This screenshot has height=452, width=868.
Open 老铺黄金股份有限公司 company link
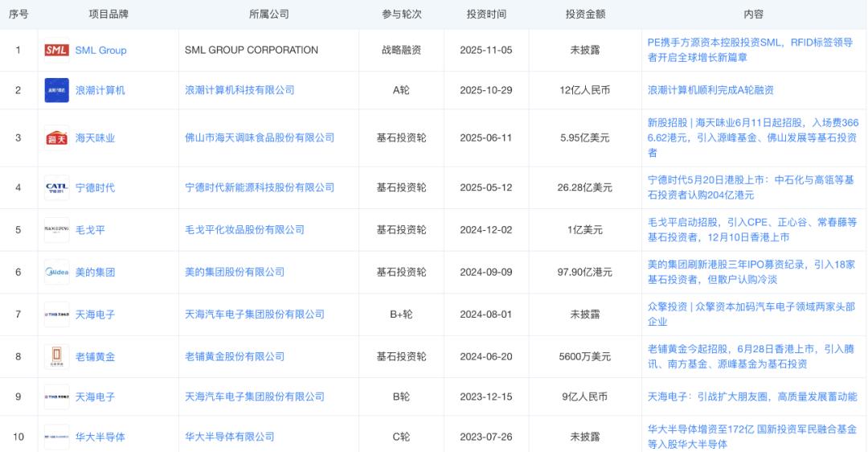(x=235, y=356)
